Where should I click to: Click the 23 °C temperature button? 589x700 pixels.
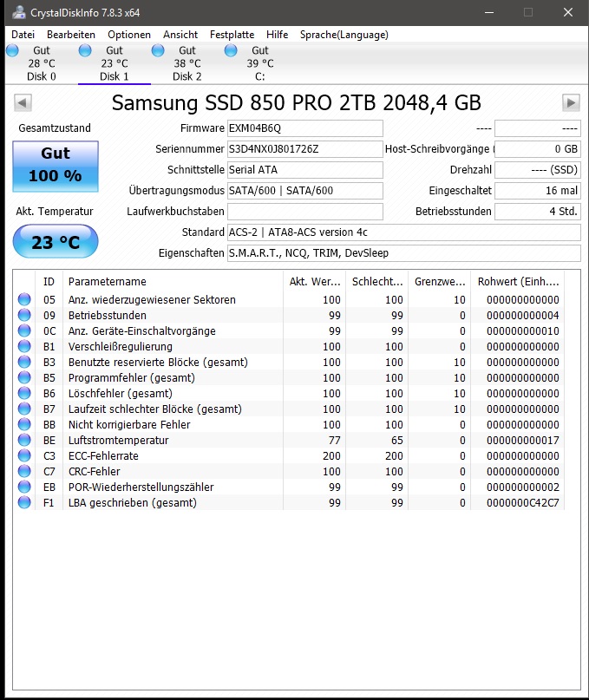56,241
